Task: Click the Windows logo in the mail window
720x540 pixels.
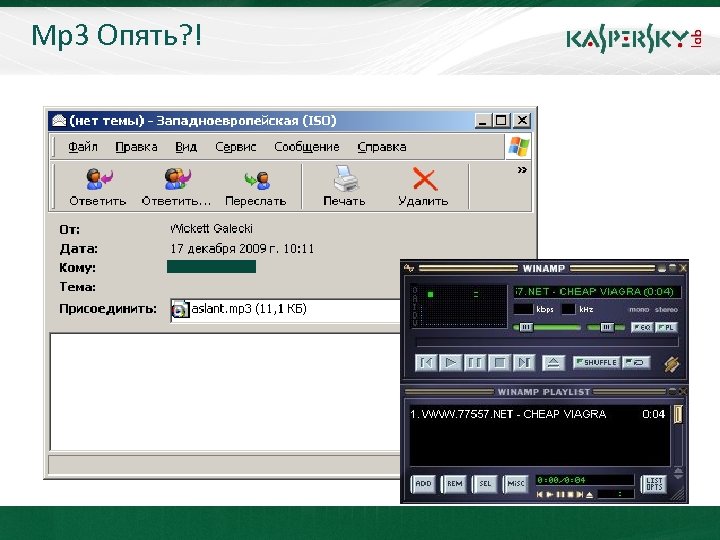Action: tap(519, 147)
